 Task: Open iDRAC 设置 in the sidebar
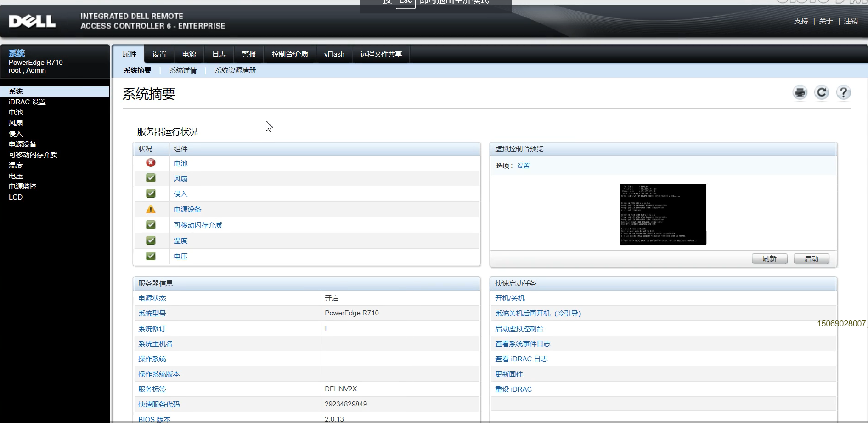click(x=27, y=102)
